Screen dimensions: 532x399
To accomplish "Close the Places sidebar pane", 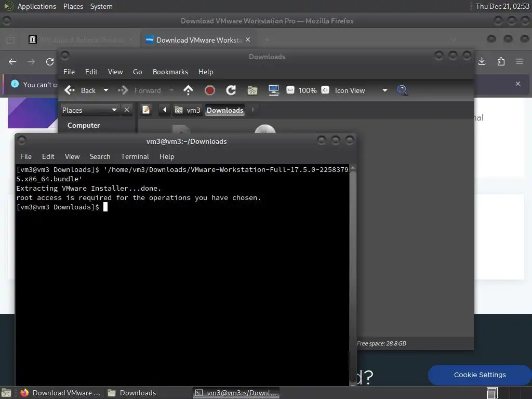I will click(x=127, y=110).
